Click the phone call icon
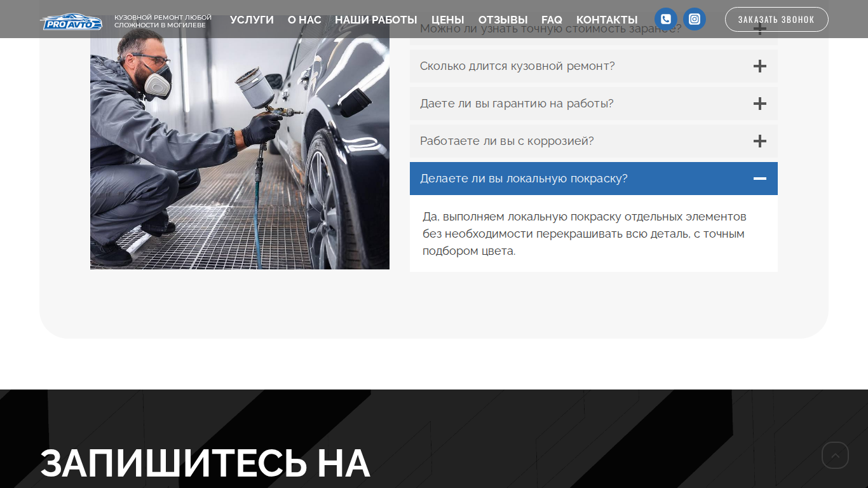This screenshot has width=868, height=488. [666, 19]
